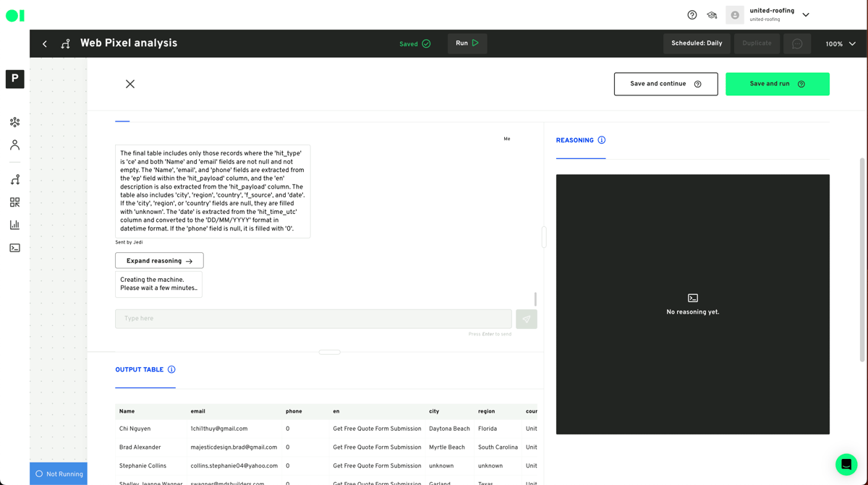
Task: Switch to the Reasoning tab
Action: [574, 141]
